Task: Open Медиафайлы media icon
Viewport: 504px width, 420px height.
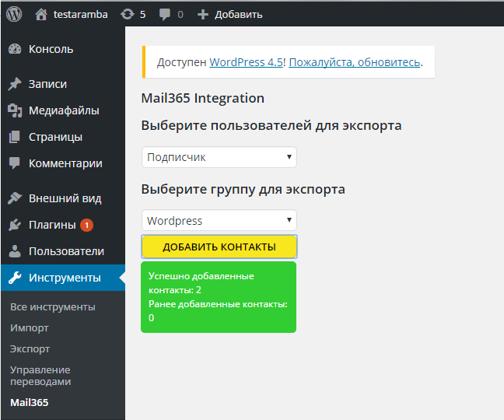Action: (x=15, y=110)
